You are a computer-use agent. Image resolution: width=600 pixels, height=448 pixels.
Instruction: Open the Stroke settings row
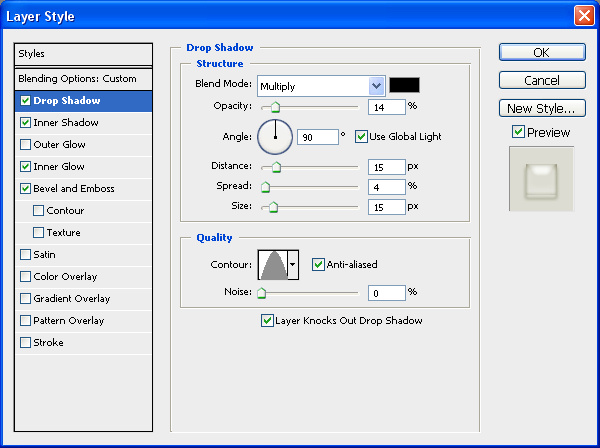[83, 343]
